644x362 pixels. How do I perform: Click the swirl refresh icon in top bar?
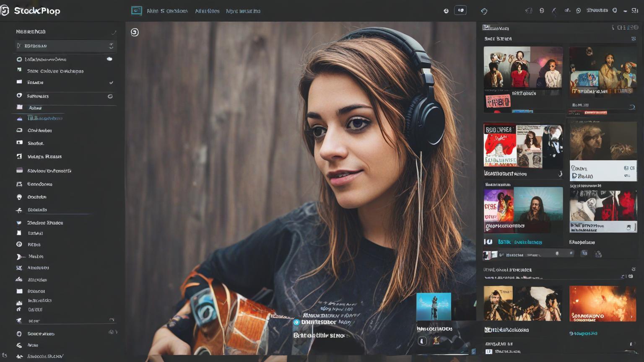pyautogui.click(x=484, y=11)
